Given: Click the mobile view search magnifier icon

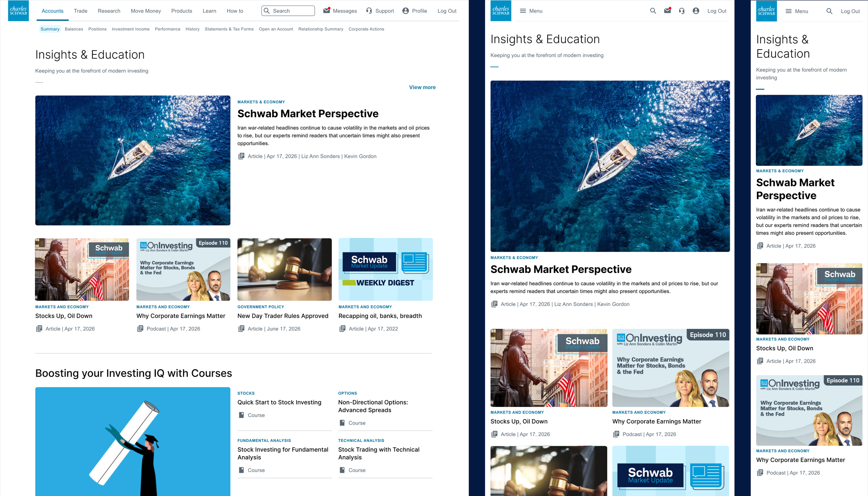Looking at the screenshot, I should point(829,11).
